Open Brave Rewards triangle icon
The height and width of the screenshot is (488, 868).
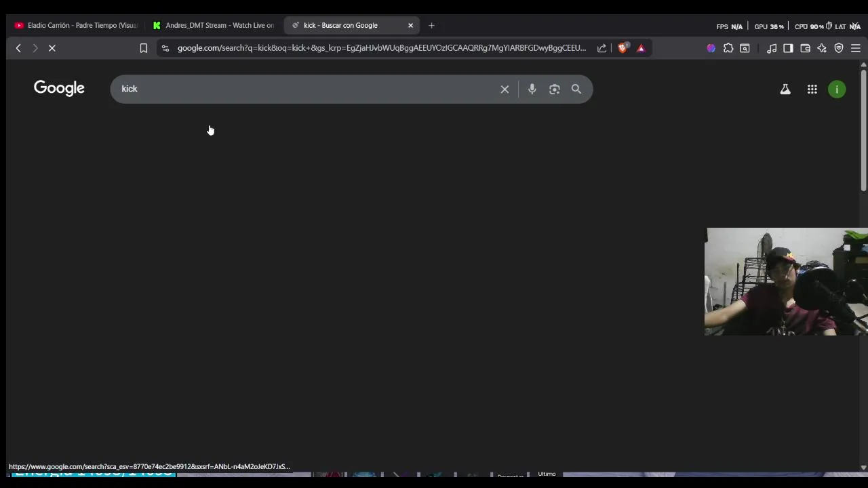coord(641,48)
